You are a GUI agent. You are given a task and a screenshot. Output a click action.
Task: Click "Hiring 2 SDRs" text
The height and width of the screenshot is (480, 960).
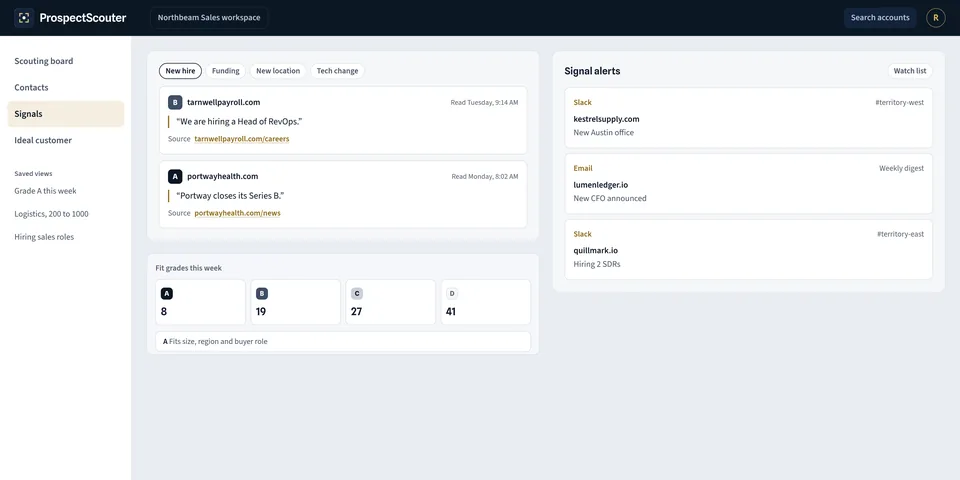[x=597, y=264]
